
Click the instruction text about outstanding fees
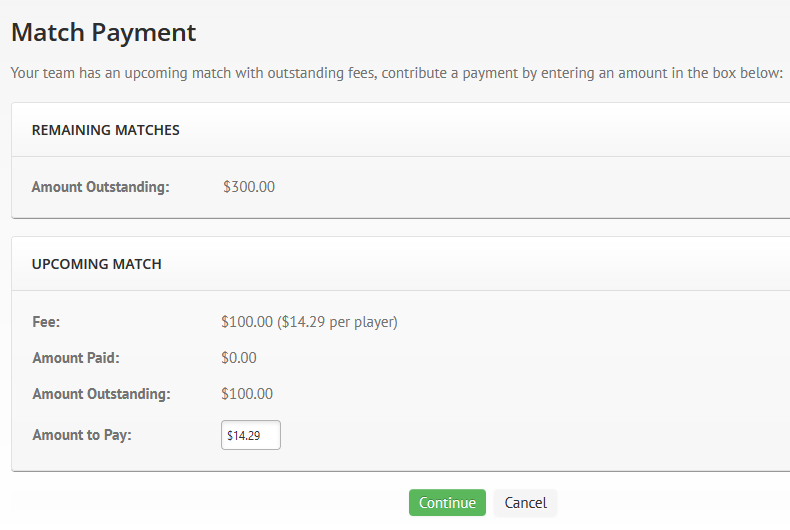point(397,73)
